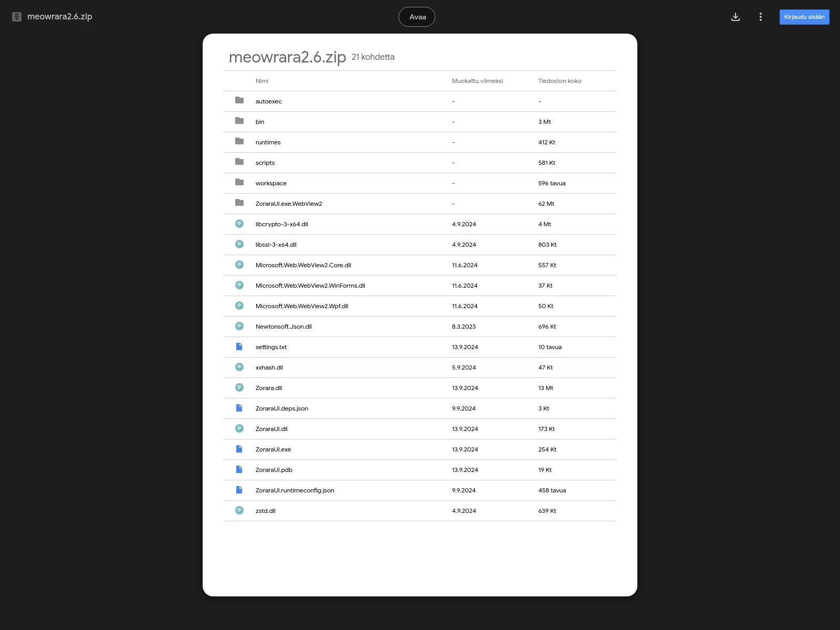Select the Microsoft.Web.WebView2.WinForms.dll file name
This screenshot has width=840, height=630.
point(310,286)
